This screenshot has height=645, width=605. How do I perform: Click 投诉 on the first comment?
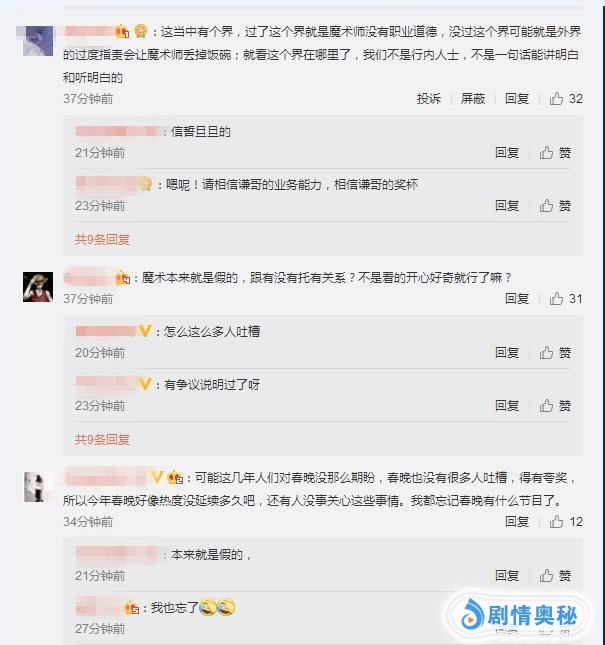click(x=429, y=98)
